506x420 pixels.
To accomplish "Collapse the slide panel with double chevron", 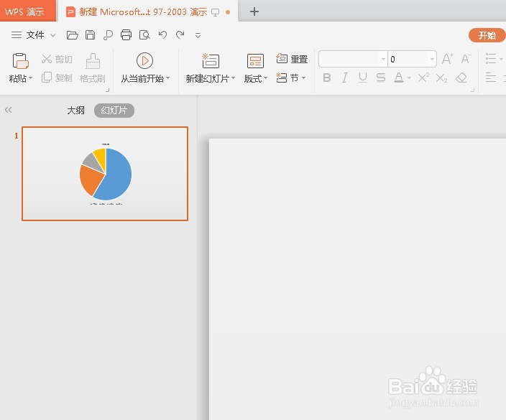I will point(9,110).
